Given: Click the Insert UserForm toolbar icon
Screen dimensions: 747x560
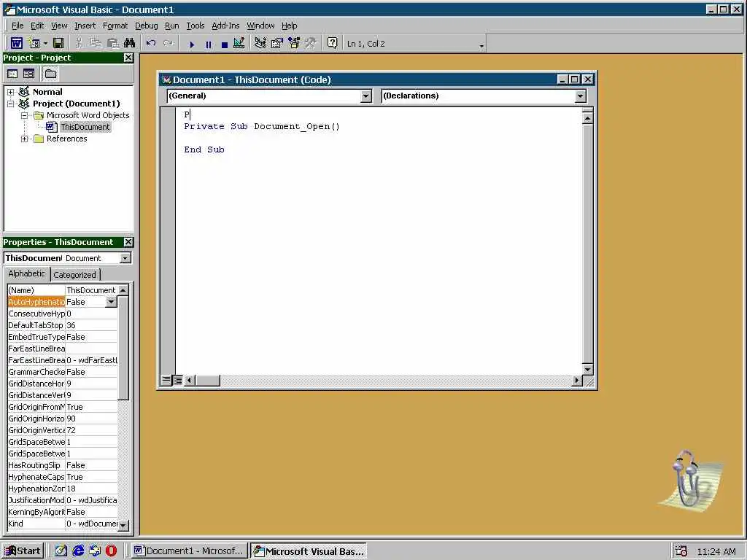Looking at the screenshot, I should pos(34,43).
